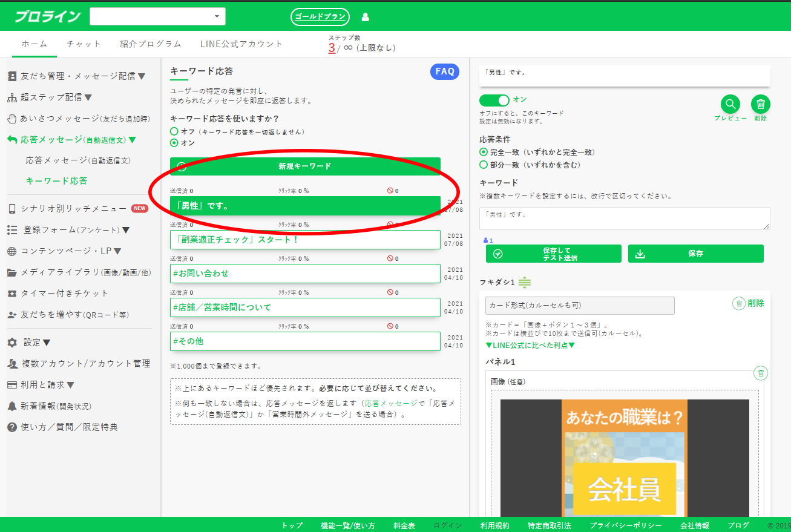Click the trash icon of パネル1
This screenshot has width=791, height=532.
(761, 373)
